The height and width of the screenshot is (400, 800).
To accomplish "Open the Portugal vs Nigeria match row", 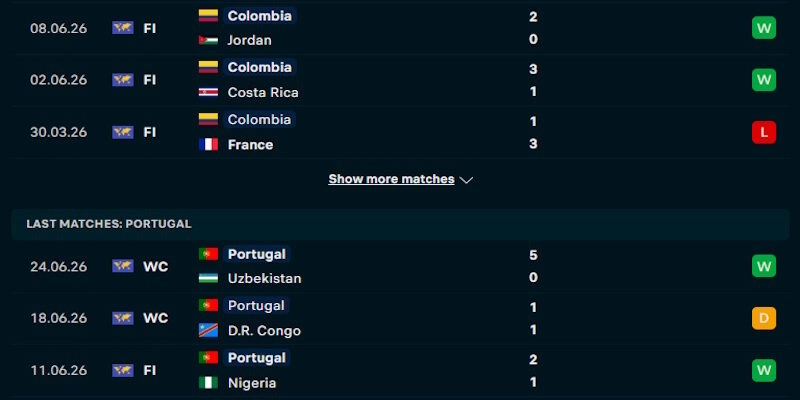I will 400,370.
